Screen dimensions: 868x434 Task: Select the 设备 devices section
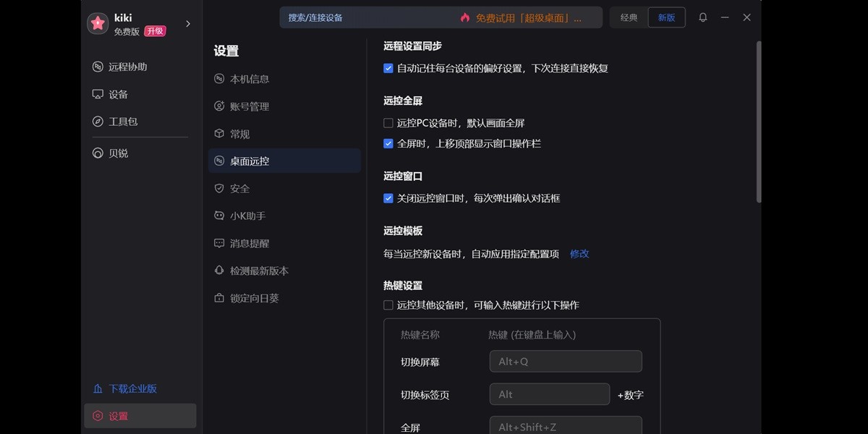[x=116, y=94]
